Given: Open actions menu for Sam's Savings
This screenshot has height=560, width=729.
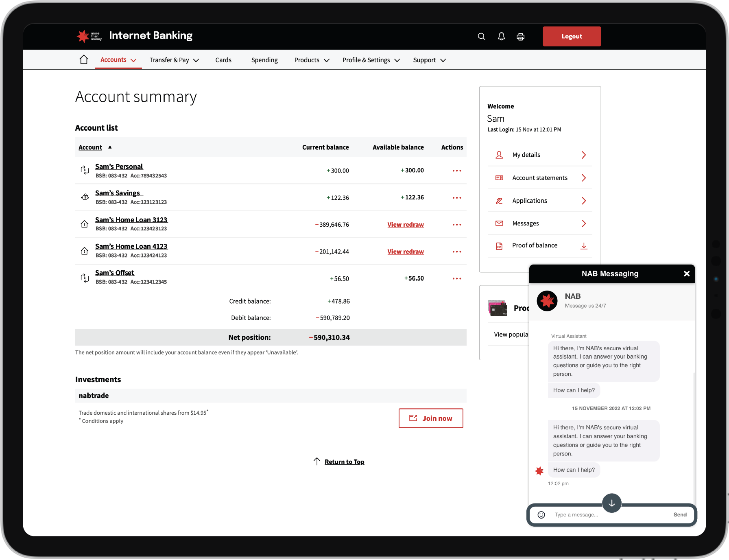Looking at the screenshot, I should click(457, 198).
